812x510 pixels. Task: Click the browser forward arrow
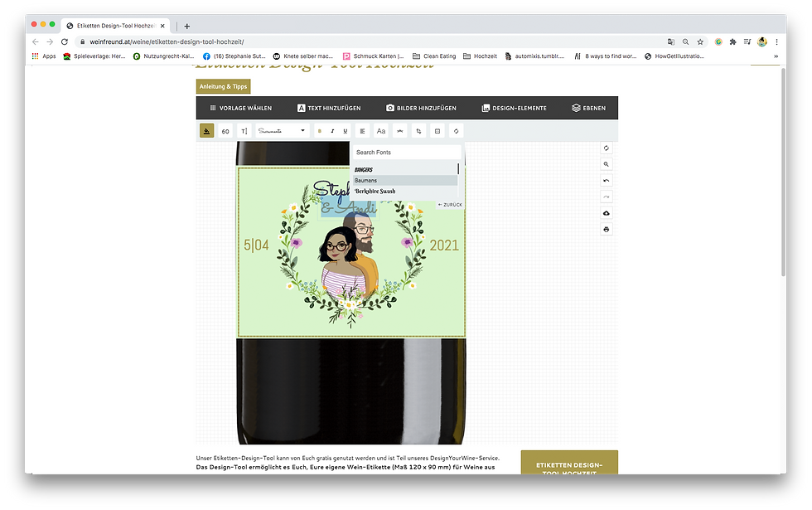[x=50, y=42]
